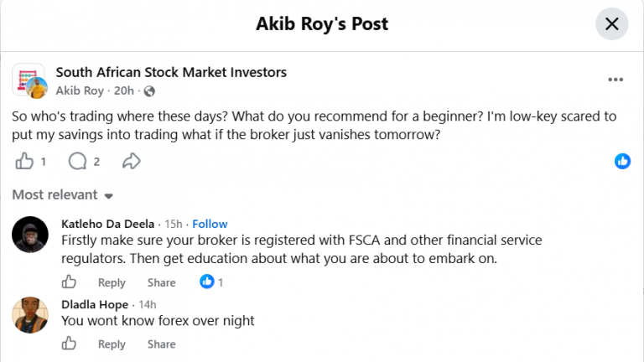
Task: Expand the Most relevant sort dropdown
Action: 62,194
